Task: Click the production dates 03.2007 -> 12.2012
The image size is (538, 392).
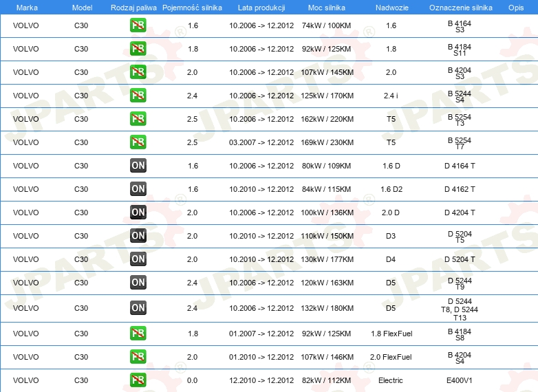Action: pyautogui.click(x=261, y=142)
